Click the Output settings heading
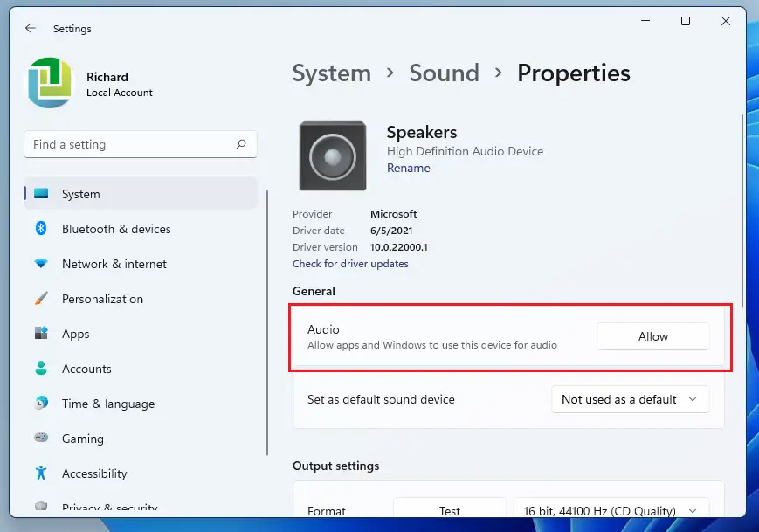Screen dimensions: 759x532 pyautogui.click(x=336, y=466)
